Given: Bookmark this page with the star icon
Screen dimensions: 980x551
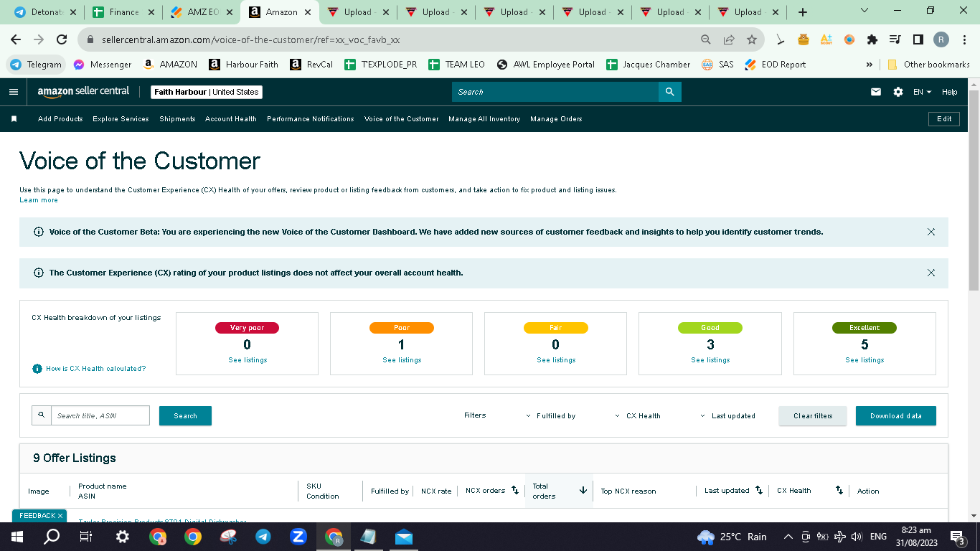Looking at the screenshot, I should coord(752,39).
